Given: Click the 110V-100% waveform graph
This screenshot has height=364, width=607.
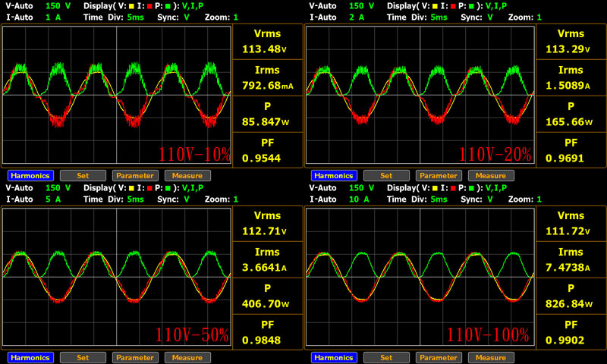Looking at the screenshot, I should tap(420, 277).
